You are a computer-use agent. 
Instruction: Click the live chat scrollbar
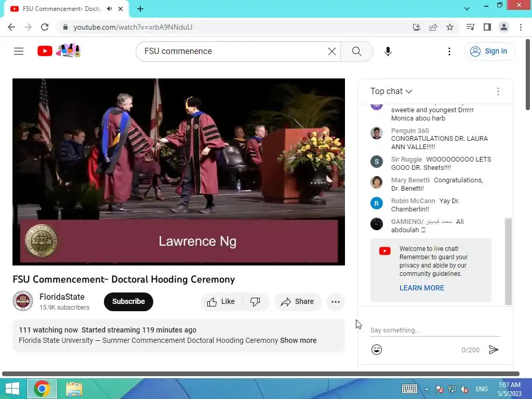pos(508,262)
